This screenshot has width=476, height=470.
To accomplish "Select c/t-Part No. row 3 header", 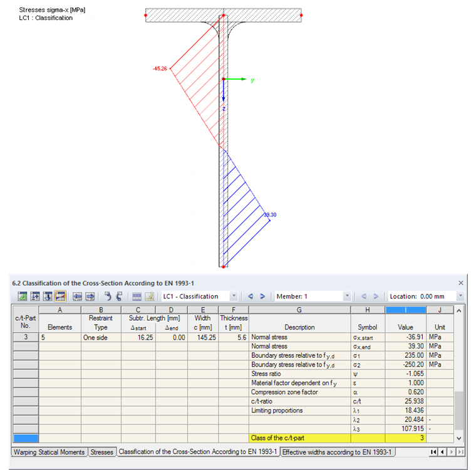I will (26, 337).
